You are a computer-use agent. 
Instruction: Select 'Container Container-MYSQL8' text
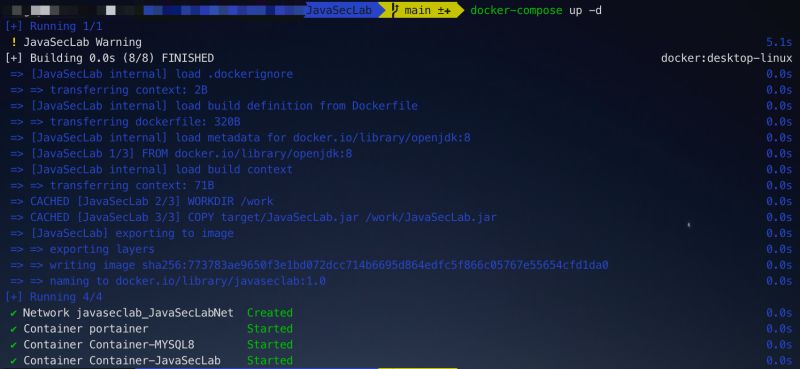(x=109, y=345)
